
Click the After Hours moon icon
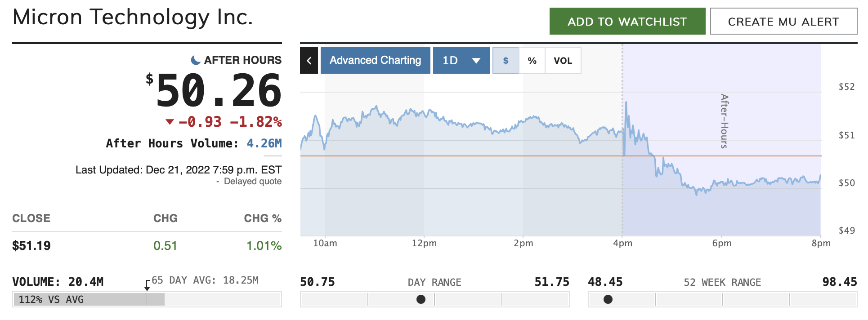coord(196,60)
